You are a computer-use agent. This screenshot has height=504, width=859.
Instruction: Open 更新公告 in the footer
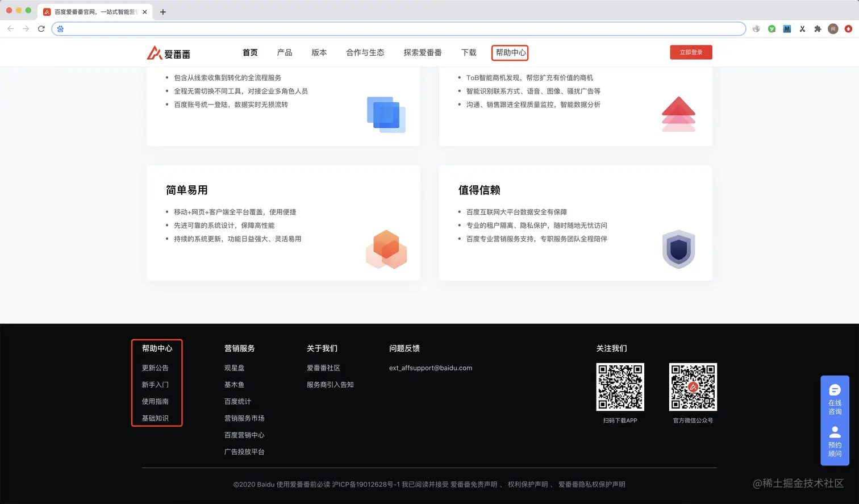(155, 368)
